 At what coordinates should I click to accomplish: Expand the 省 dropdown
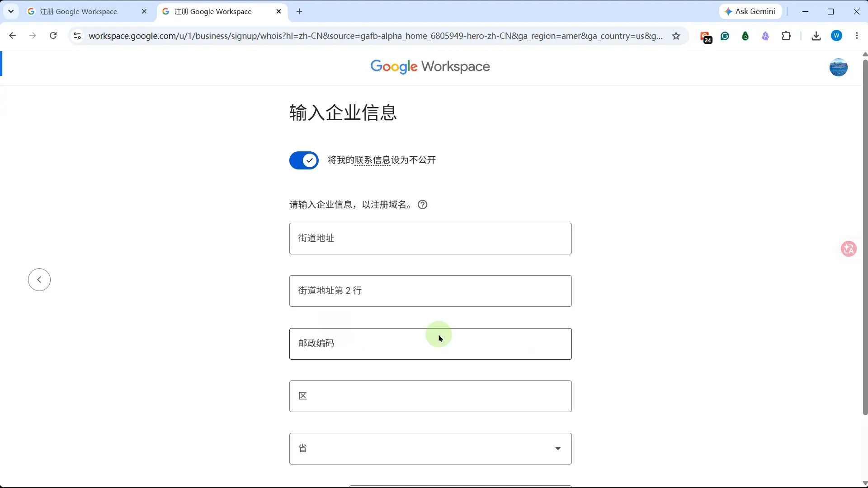point(430,449)
